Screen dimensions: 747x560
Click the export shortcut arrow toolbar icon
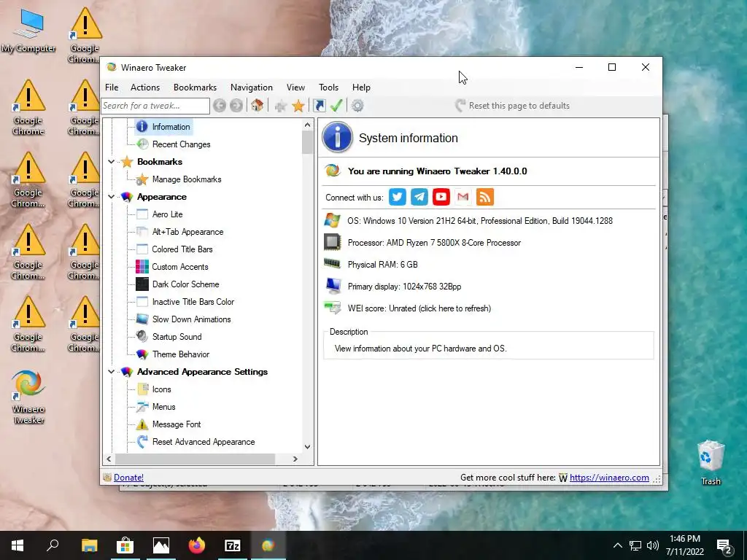click(320, 105)
